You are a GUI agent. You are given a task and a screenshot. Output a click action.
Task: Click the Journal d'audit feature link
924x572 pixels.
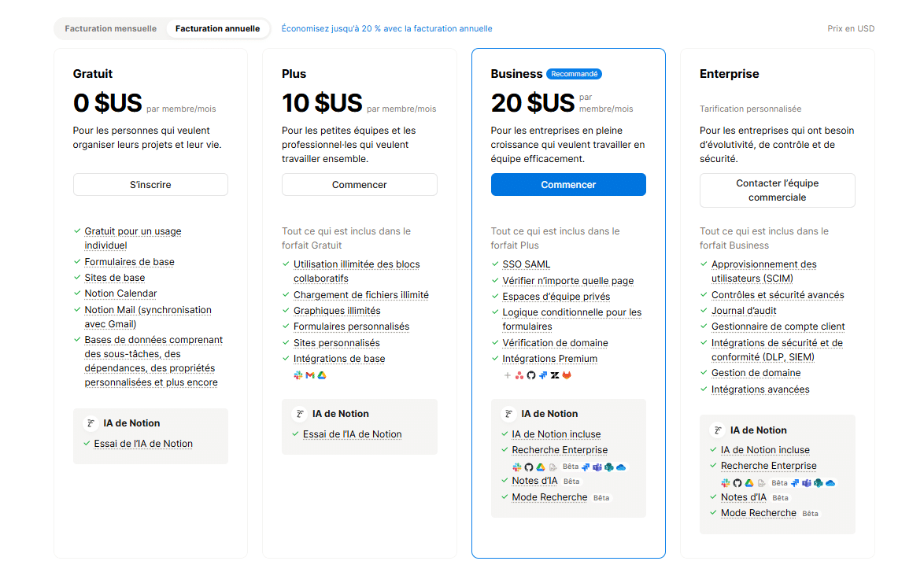tap(744, 311)
